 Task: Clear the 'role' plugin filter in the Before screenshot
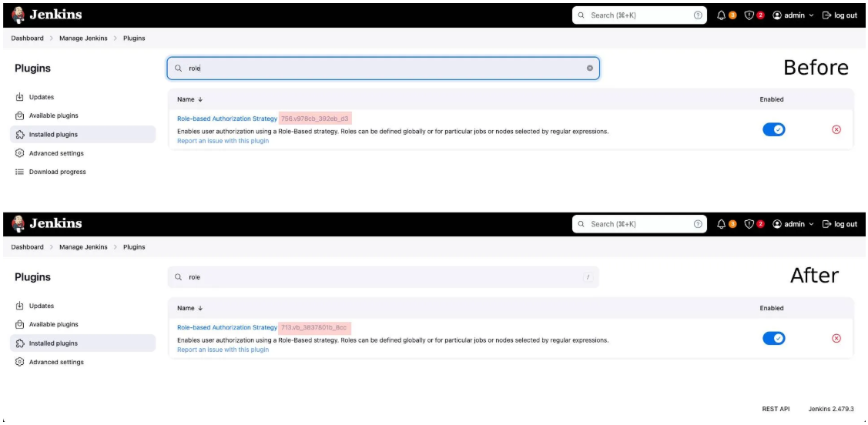[589, 68]
